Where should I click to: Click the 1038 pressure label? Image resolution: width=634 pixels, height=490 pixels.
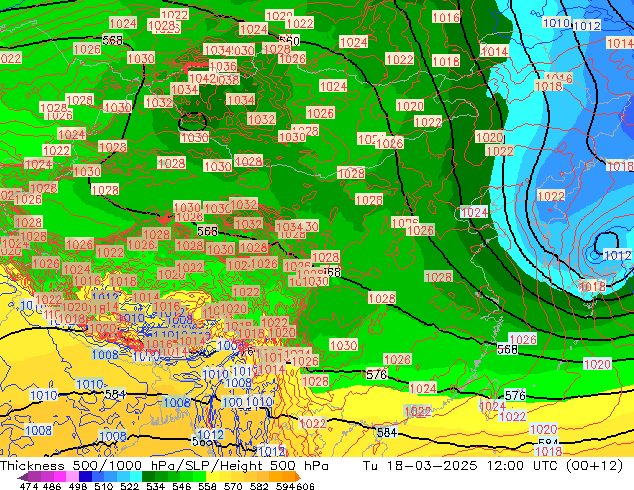[227, 80]
